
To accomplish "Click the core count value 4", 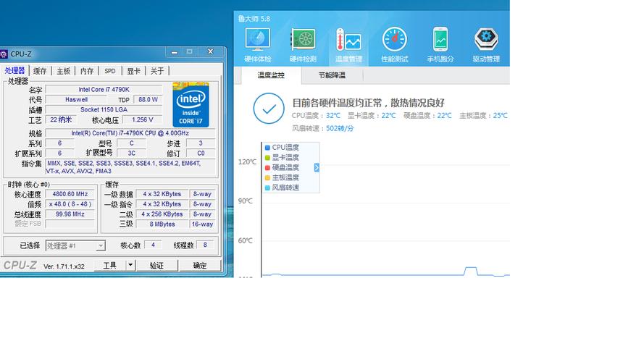I will pyautogui.click(x=153, y=245).
